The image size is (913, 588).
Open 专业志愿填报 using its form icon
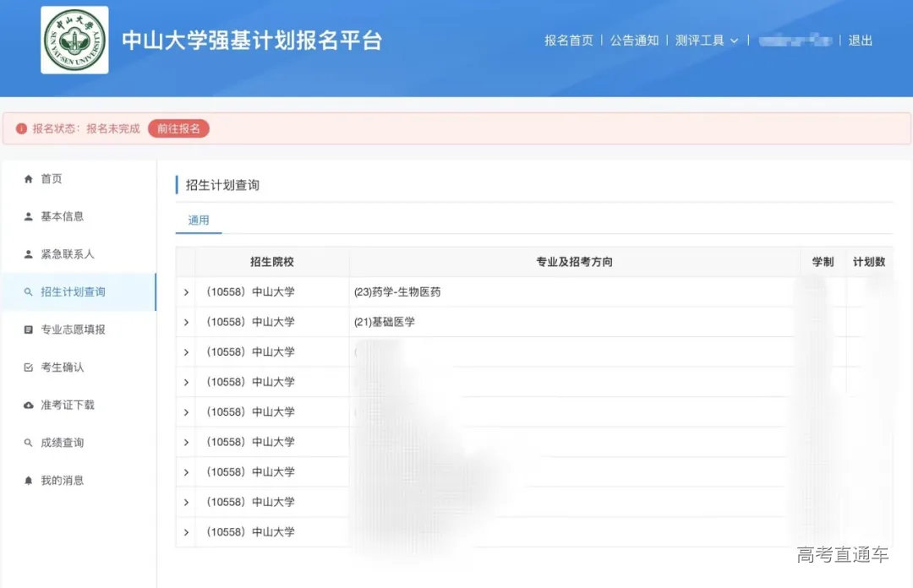coord(30,329)
